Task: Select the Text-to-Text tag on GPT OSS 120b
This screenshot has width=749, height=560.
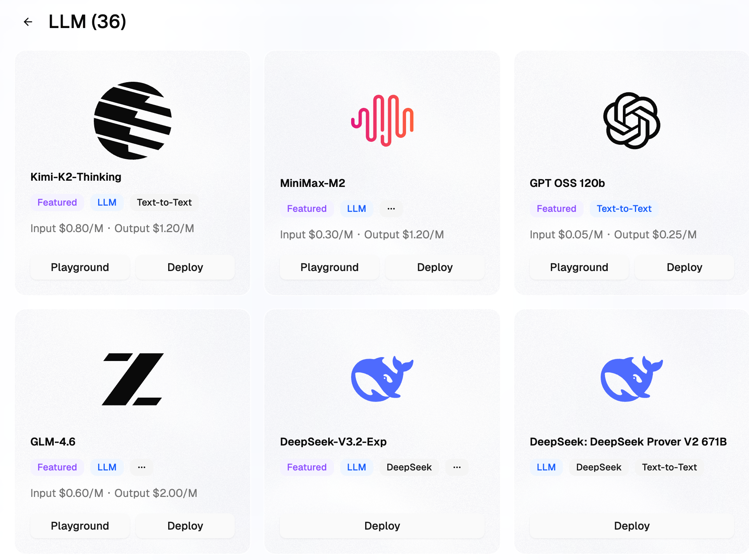Action: pos(624,209)
